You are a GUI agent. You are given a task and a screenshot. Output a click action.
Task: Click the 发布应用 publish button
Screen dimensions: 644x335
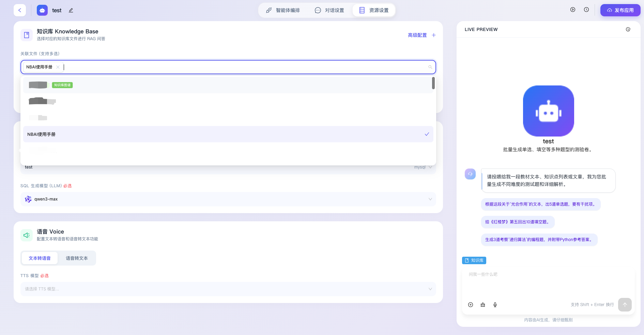620,10
